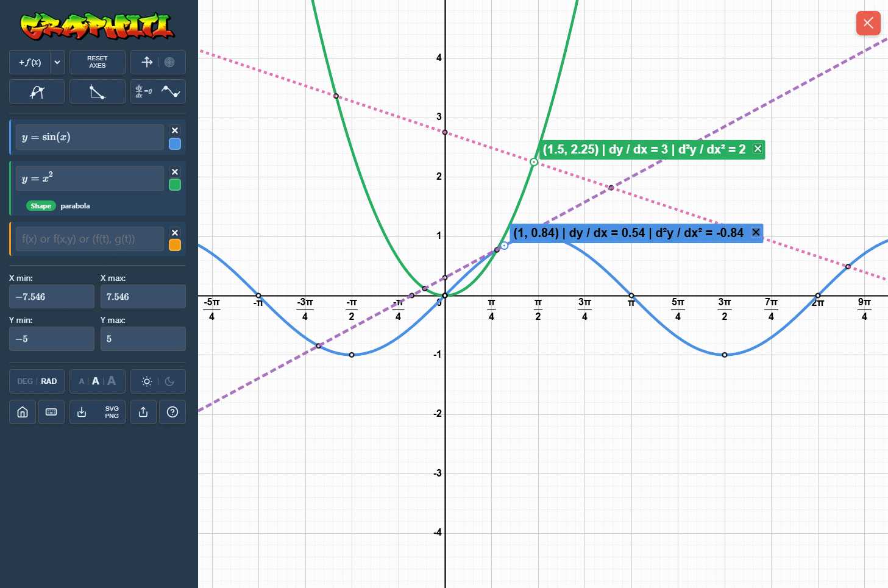Switch angle mode to RAD
888x588 pixels.
point(49,381)
